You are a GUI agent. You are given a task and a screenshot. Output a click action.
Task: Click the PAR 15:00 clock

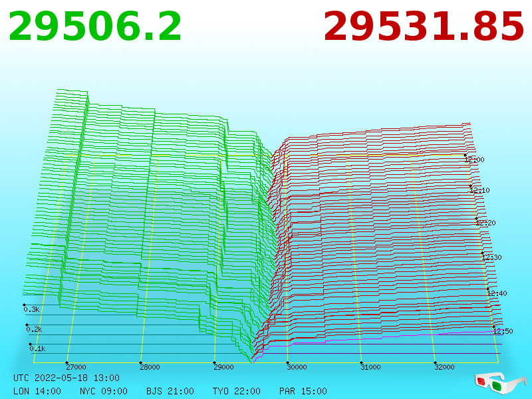tap(303, 391)
